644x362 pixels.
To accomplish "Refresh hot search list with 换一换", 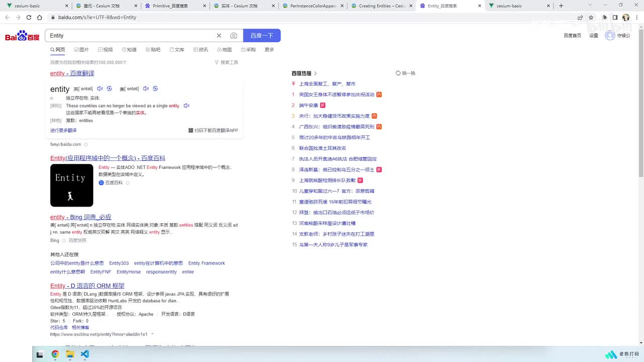I will click(x=406, y=73).
